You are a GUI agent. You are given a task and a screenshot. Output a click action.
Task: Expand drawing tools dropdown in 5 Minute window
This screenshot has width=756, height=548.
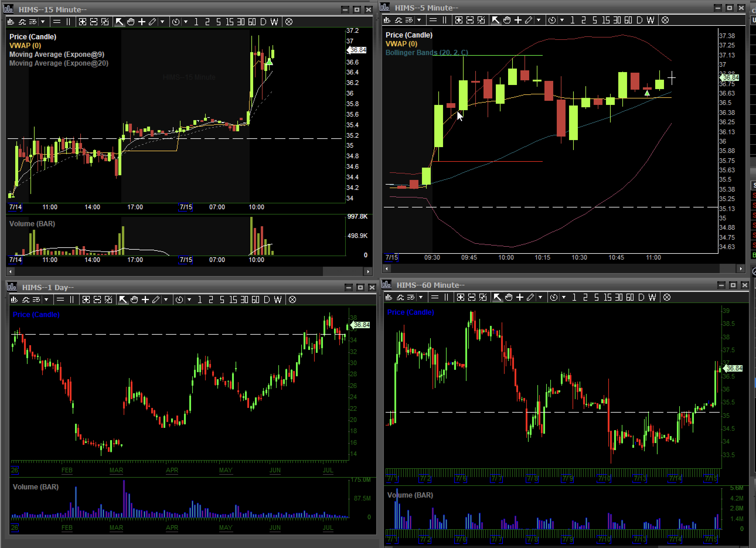[539, 20]
